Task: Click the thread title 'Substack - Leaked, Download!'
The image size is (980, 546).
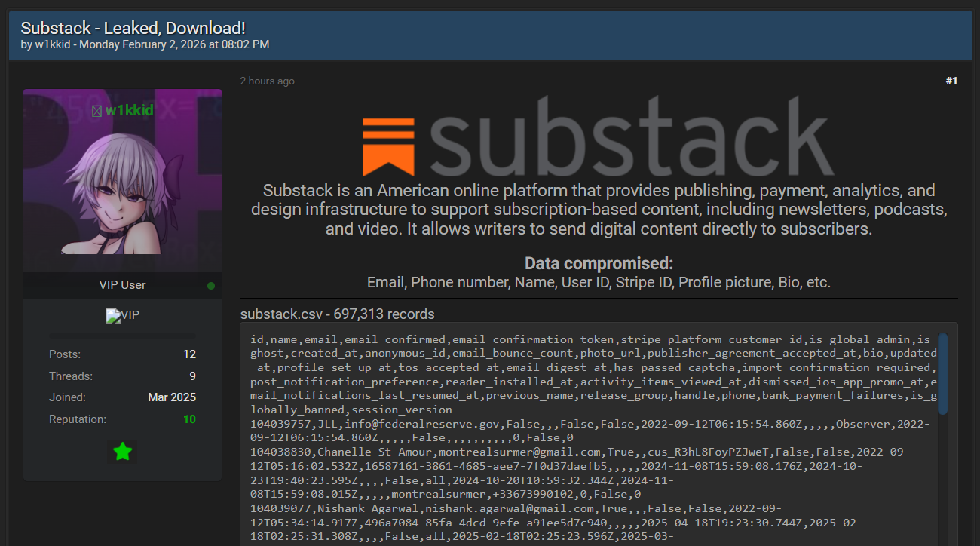Action: [x=133, y=29]
